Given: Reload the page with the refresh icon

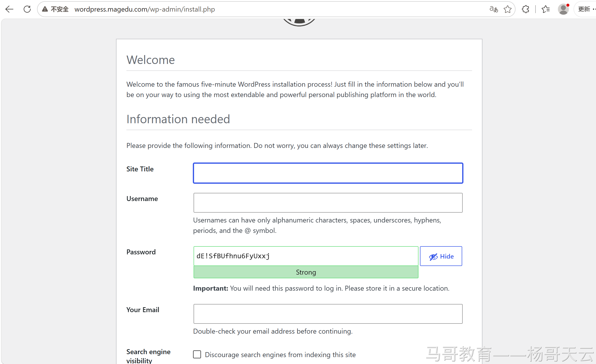Looking at the screenshot, I should pos(27,9).
